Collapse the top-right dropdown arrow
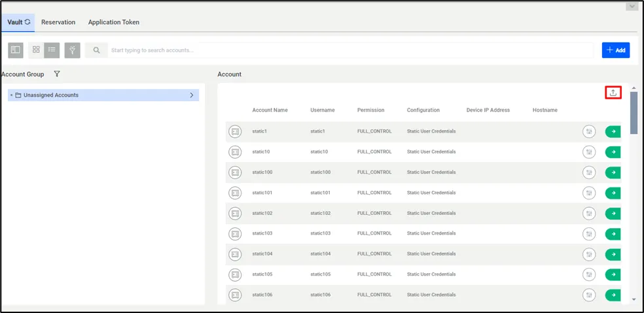The image size is (644, 313). (632, 6)
